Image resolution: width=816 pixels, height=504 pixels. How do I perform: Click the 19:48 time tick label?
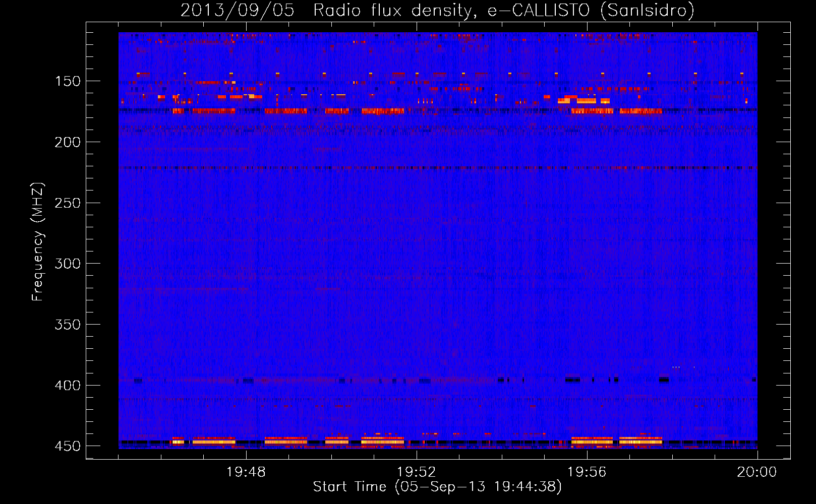tap(246, 472)
